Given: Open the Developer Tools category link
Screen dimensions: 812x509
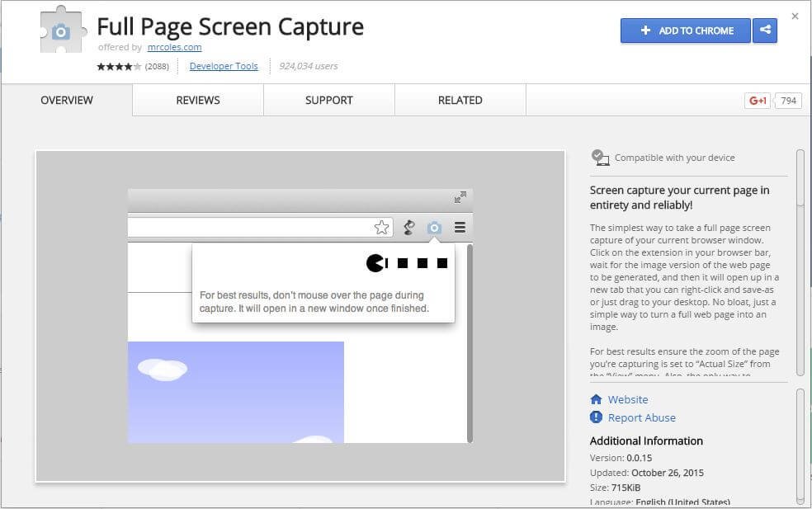Looking at the screenshot, I should [224, 66].
